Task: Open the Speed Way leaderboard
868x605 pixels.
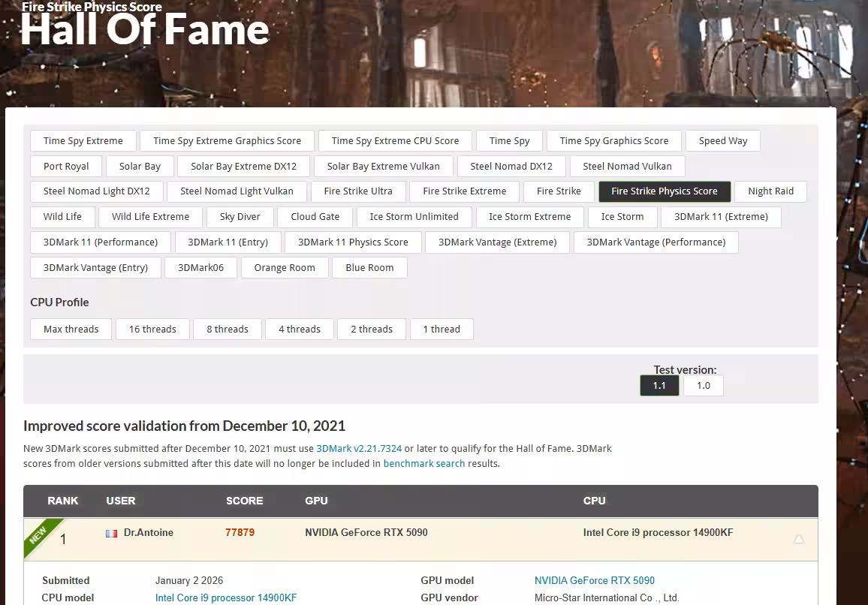Action: 722,141
